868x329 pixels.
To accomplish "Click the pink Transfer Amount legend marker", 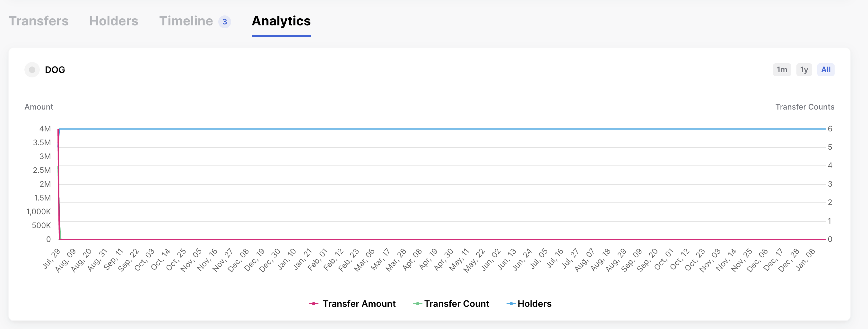I will coord(313,303).
